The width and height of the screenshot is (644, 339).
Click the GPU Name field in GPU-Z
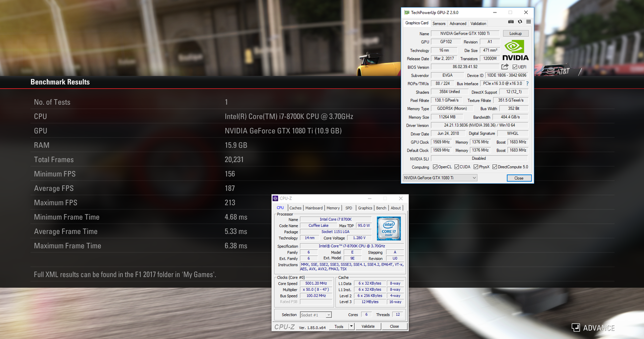(465, 34)
